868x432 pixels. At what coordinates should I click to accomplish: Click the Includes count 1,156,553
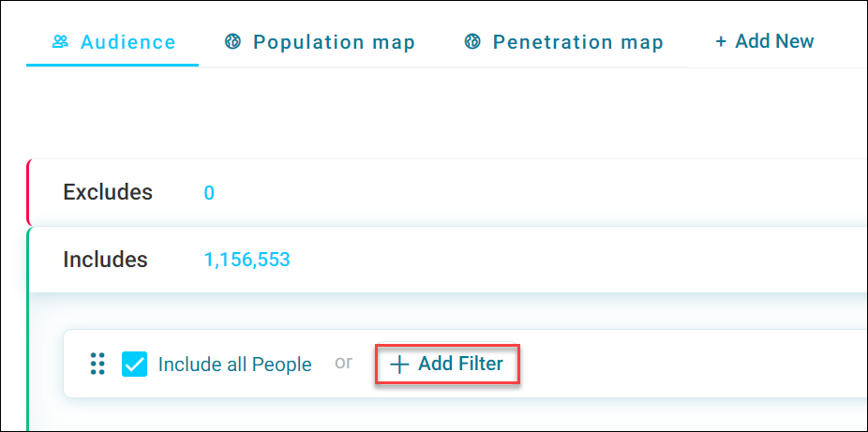point(247,260)
